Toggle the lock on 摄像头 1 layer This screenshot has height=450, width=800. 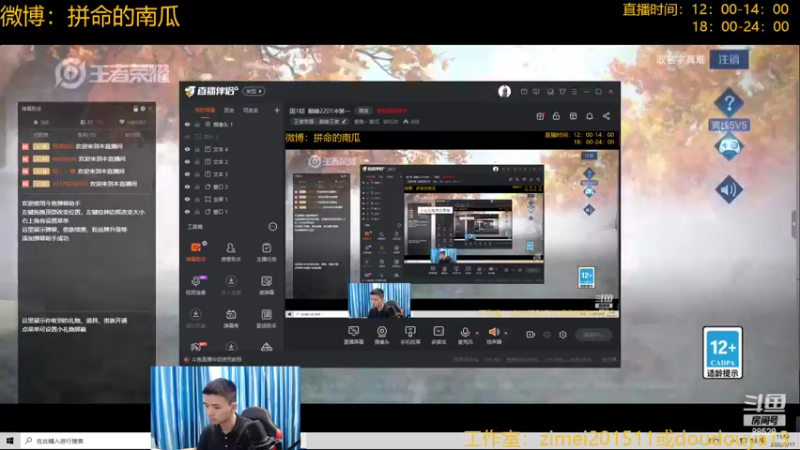(x=197, y=124)
